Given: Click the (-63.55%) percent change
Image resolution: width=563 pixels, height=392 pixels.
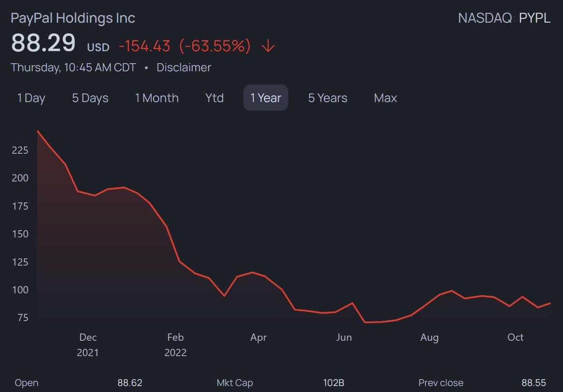Looking at the screenshot, I should (x=215, y=46).
